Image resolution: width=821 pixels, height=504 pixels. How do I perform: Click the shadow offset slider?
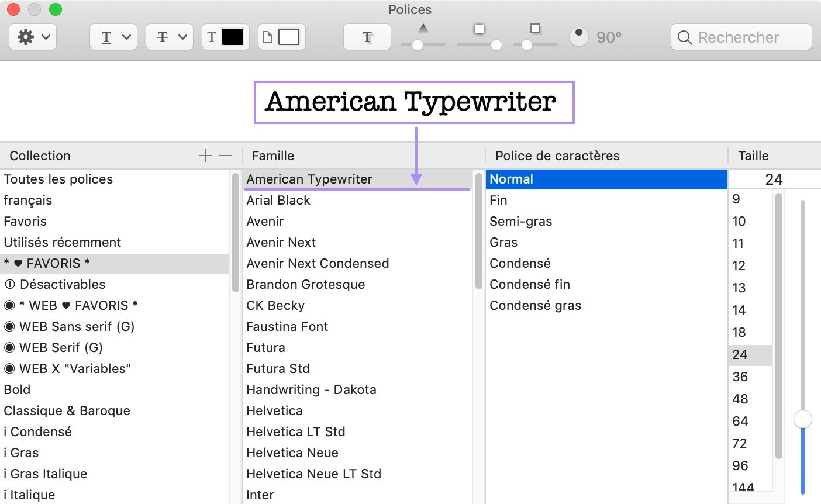[535, 44]
